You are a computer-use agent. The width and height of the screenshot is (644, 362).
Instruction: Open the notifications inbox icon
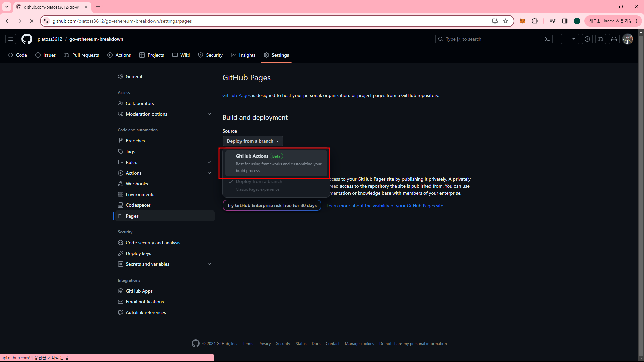(x=614, y=39)
